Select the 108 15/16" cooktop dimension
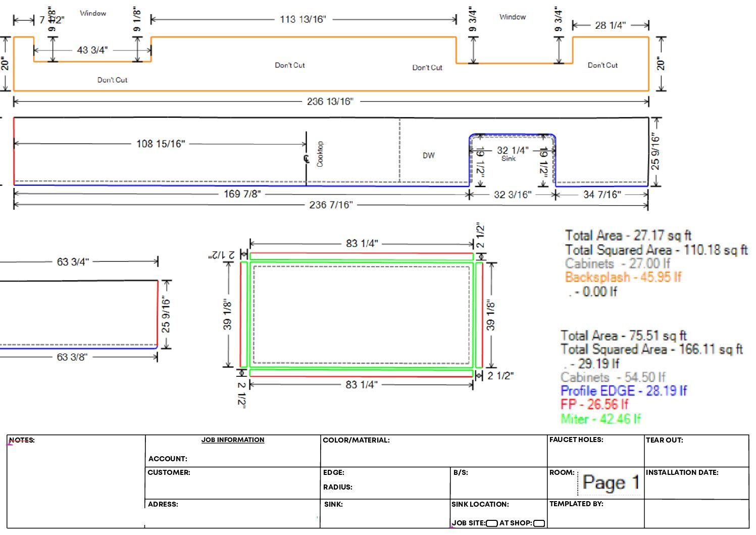756x535 pixels. pyautogui.click(x=161, y=144)
